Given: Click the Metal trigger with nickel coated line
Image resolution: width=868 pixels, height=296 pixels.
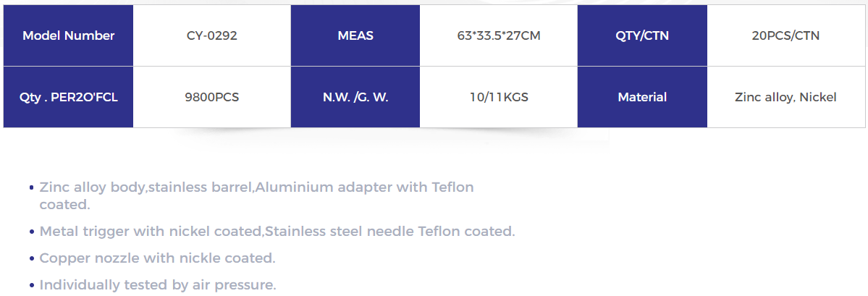Looking at the screenshot, I should click(277, 232).
